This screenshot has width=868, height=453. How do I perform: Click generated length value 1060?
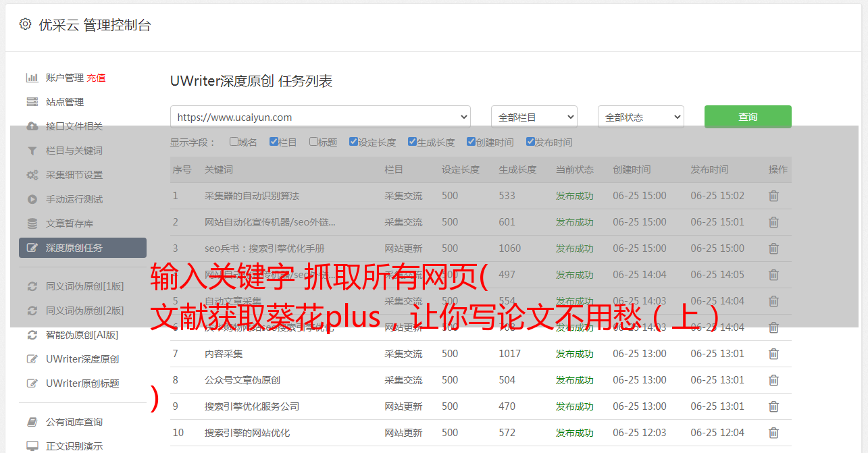click(x=510, y=248)
